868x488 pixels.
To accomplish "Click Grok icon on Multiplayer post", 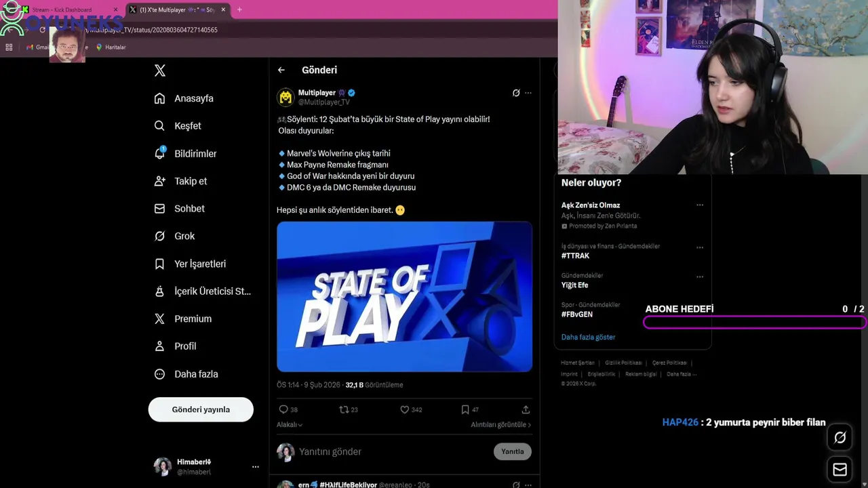I will 516,93.
